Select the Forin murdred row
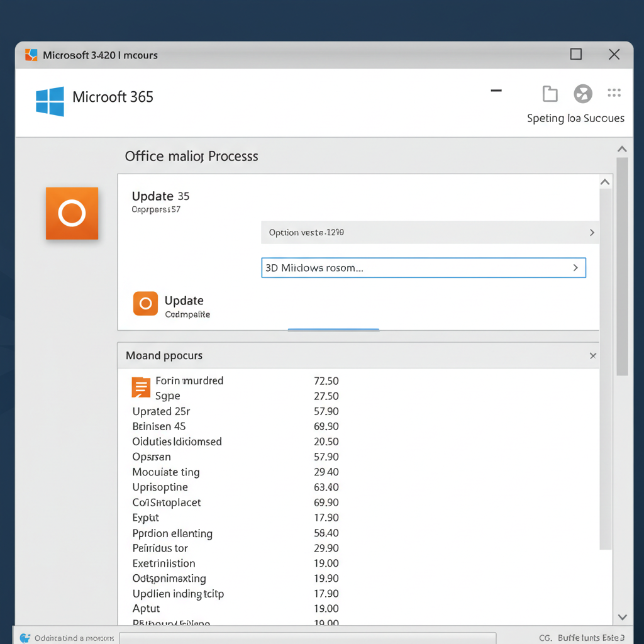644x644 pixels. (235, 380)
